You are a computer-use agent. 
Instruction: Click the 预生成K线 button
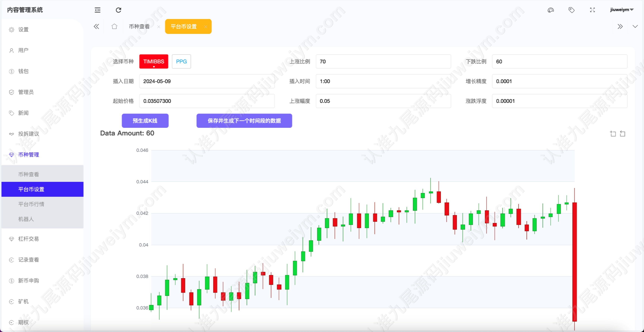pos(145,121)
